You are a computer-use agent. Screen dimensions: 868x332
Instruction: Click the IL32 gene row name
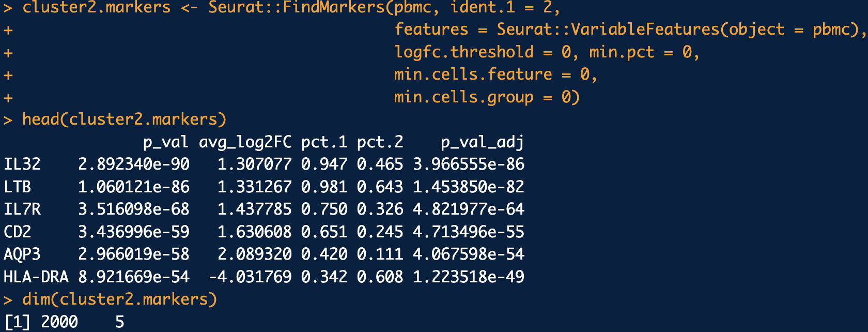22,164
